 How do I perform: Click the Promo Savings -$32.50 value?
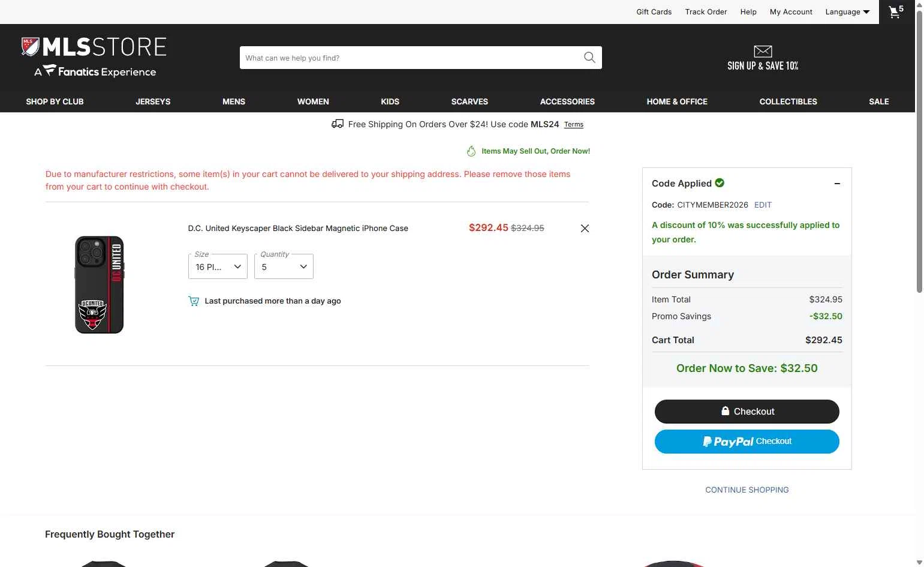(x=826, y=316)
